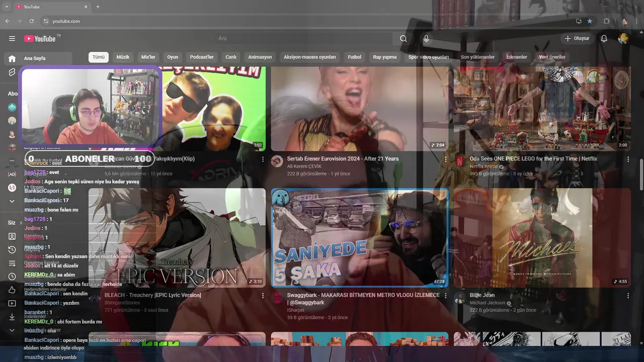Viewport: 644px width, 362px height.
Task: Expand more subscriptions chevron in sidebar
Action: (12, 201)
